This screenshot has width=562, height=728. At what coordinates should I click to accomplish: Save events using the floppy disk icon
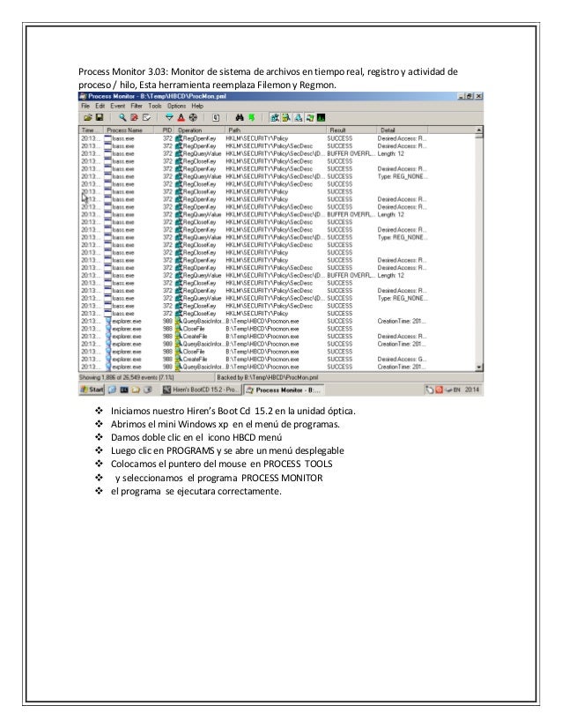[x=99, y=117]
